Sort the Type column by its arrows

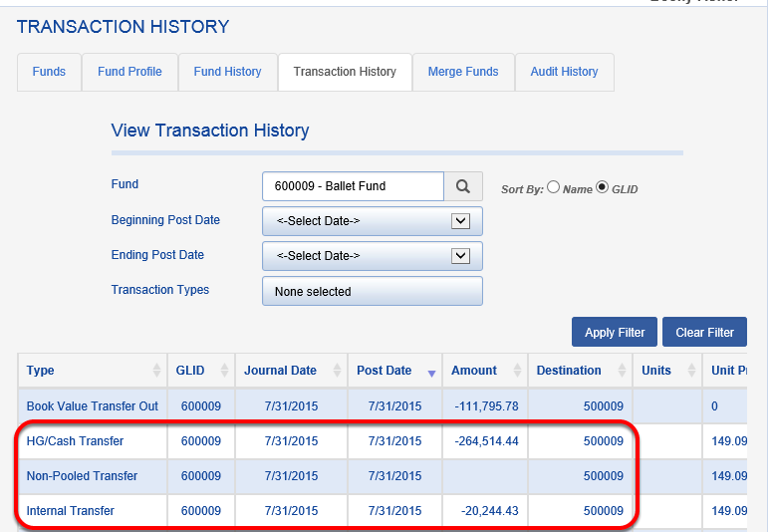(156, 370)
